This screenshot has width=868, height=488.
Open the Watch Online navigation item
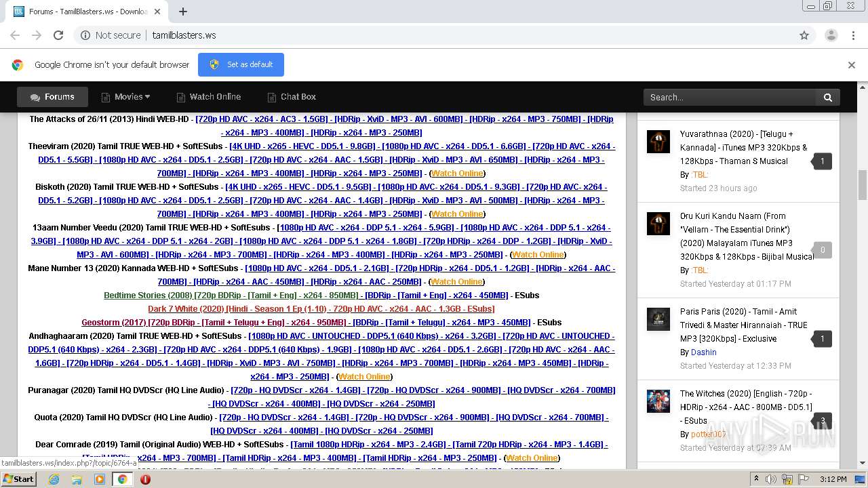[208, 97]
